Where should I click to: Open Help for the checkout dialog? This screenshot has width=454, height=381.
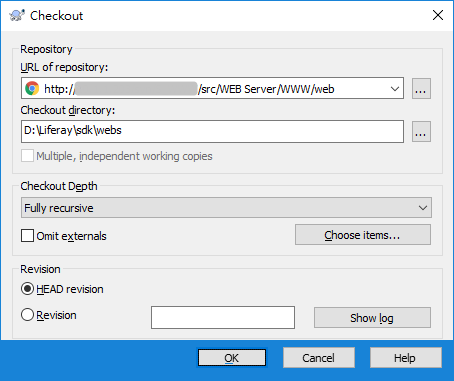(x=406, y=358)
